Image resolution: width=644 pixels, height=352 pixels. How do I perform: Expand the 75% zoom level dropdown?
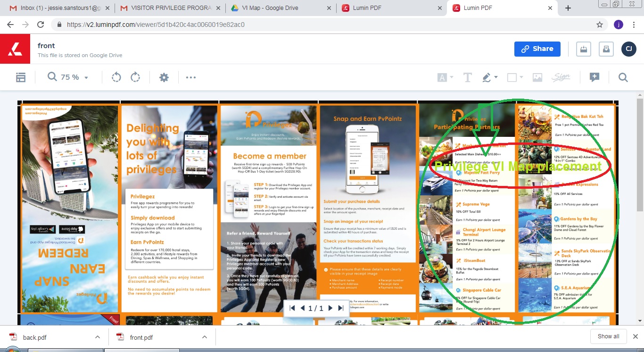[86, 78]
